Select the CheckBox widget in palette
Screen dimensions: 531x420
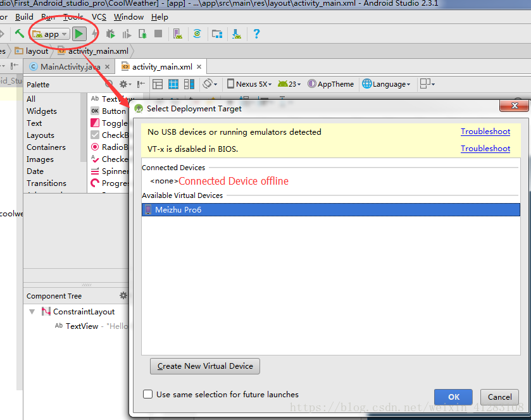[x=109, y=135]
